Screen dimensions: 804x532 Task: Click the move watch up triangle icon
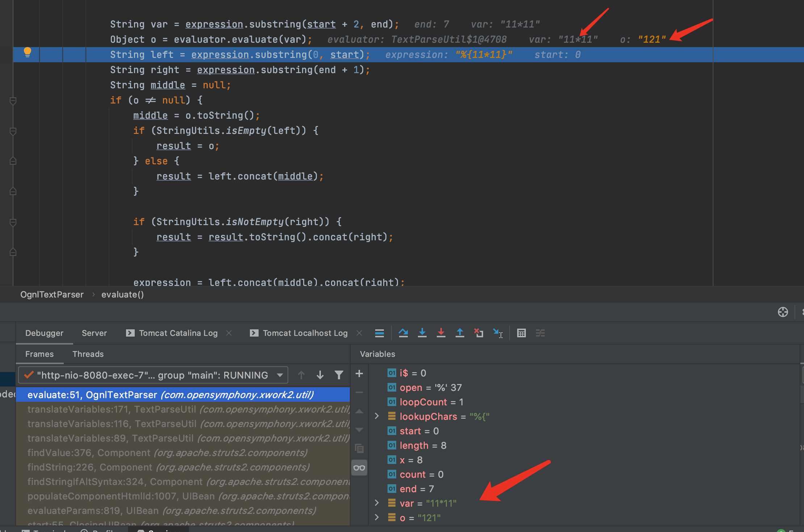point(359,411)
